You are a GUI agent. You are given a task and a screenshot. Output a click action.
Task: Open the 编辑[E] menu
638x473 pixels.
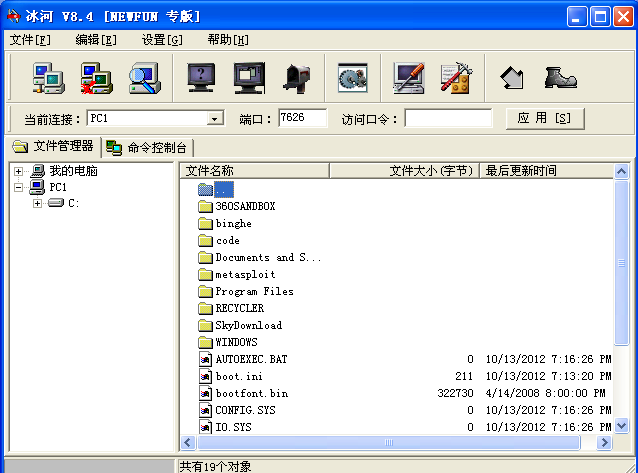point(96,40)
